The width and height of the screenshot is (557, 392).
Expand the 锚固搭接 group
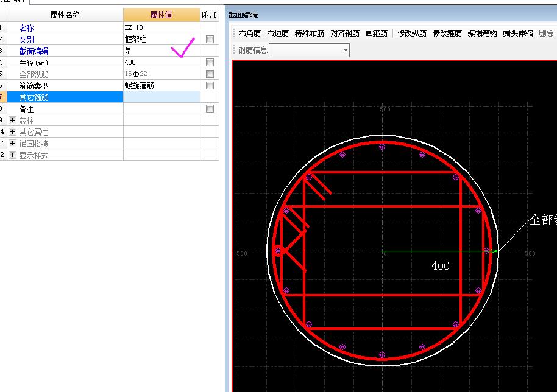[12, 143]
